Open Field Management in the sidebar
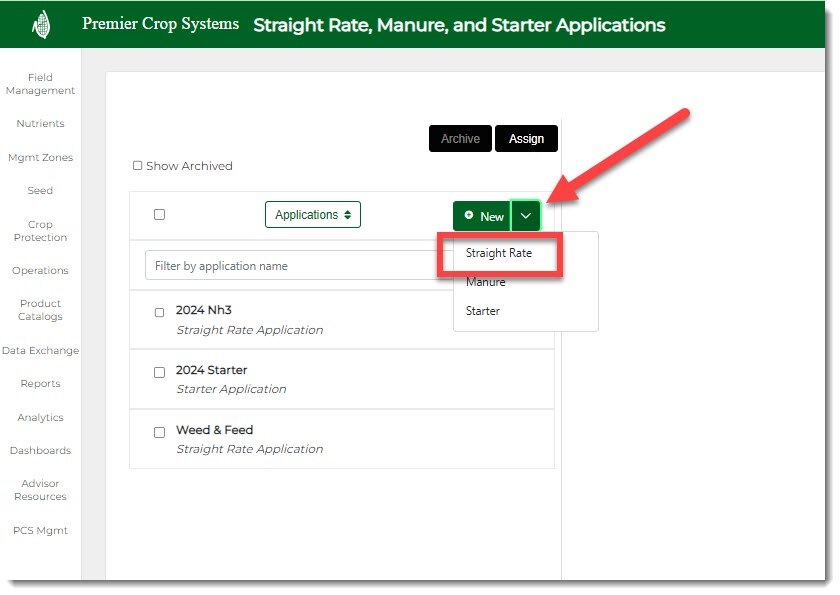Viewport: 840px width, 595px height. tap(40, 84)
